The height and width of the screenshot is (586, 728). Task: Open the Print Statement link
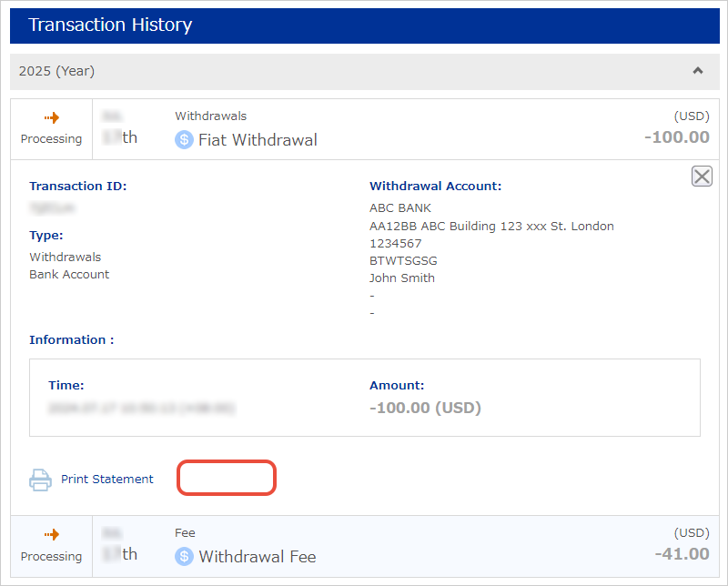(107, 480)
